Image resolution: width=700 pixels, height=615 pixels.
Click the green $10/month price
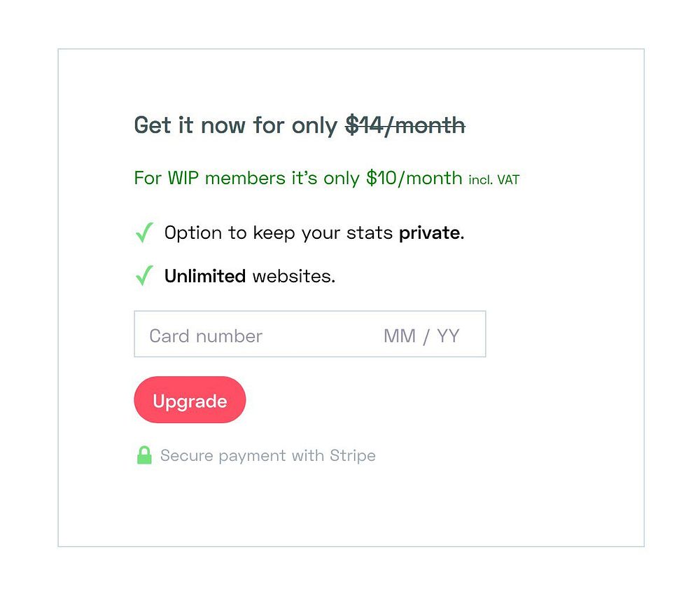414,178
